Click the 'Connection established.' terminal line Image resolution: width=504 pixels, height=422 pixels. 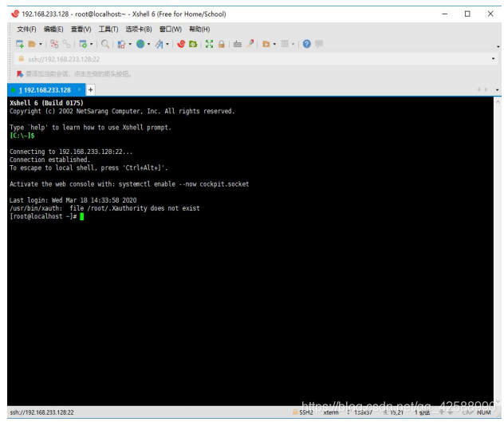(49, 160)
